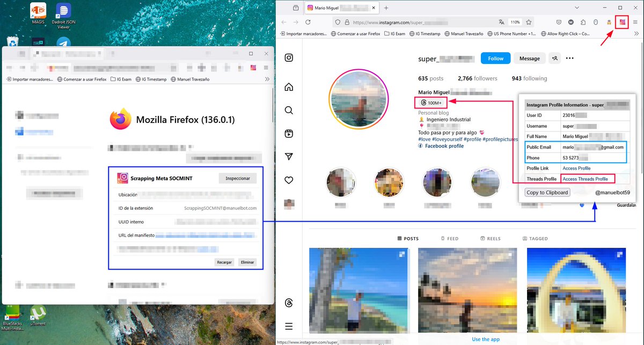
Task: Click the Instagram logo at sidebar top
Action: [x=289, y=58]
